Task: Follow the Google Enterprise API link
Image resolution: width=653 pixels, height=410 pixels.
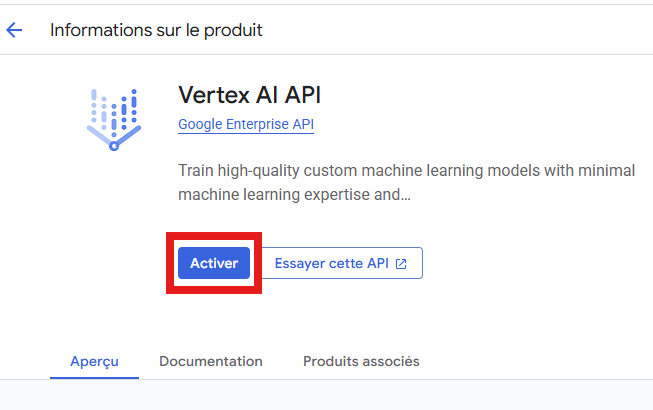Action: click(x=246, y=124)
